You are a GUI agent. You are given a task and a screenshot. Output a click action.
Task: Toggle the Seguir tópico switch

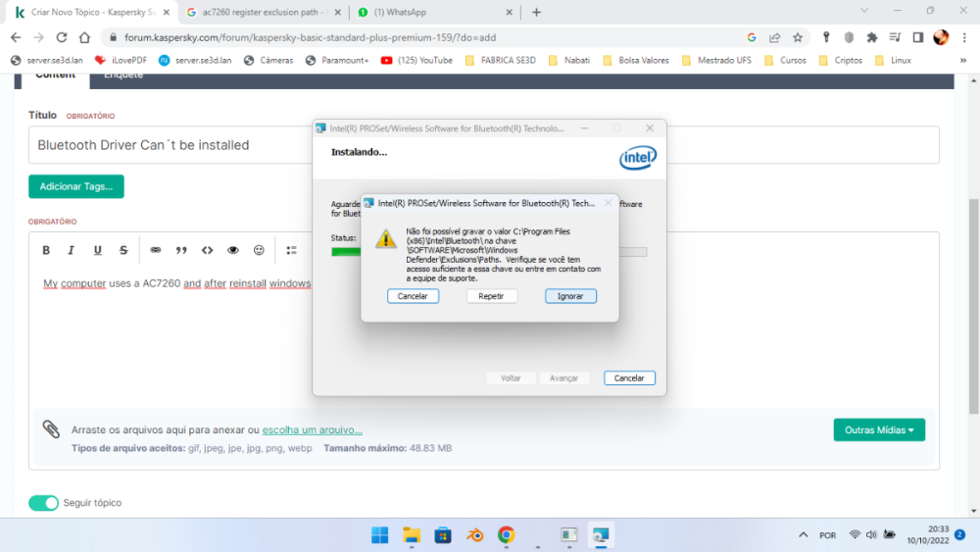[43, 503]
